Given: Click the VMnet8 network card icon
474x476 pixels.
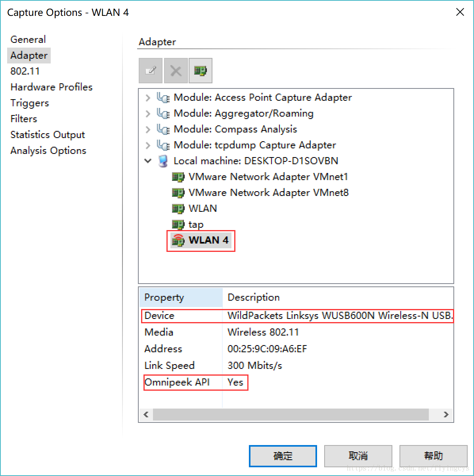Looking at the screenshot, I should 178,193.
